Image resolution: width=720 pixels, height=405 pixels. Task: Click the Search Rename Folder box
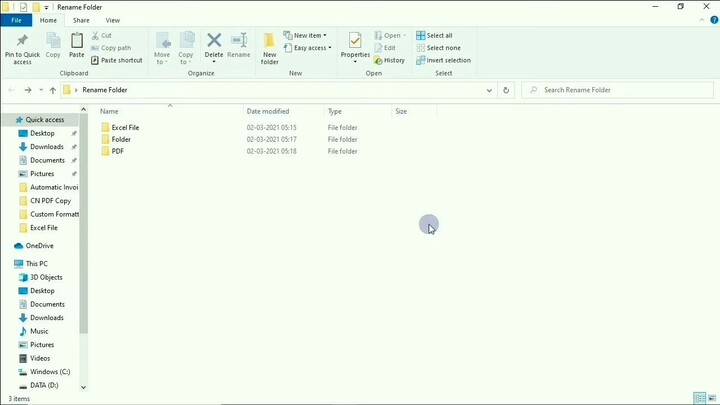pyautogui.click(x=620, y=90)
